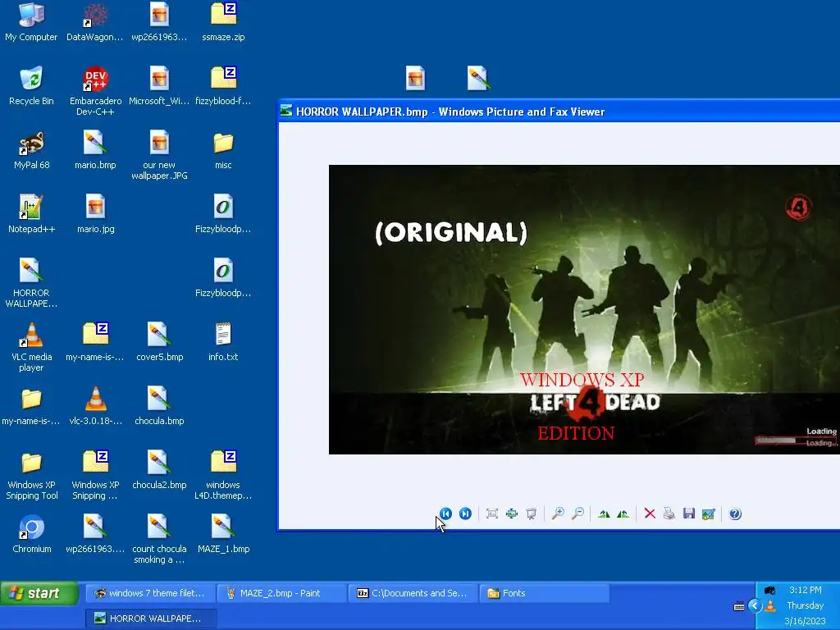Expand hidden system tray icons
This screenshot has height=630, width=840.
(755, 606)
